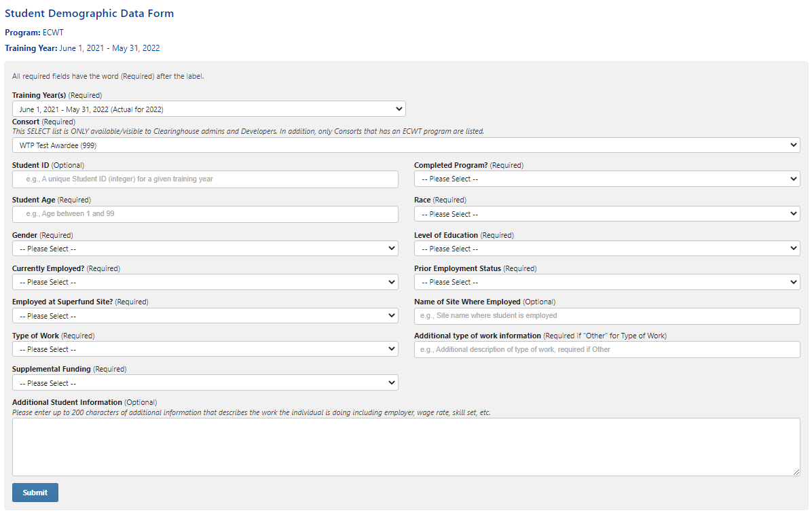Expand the Prior Employment Status dropdown

[x=606, y=282]
